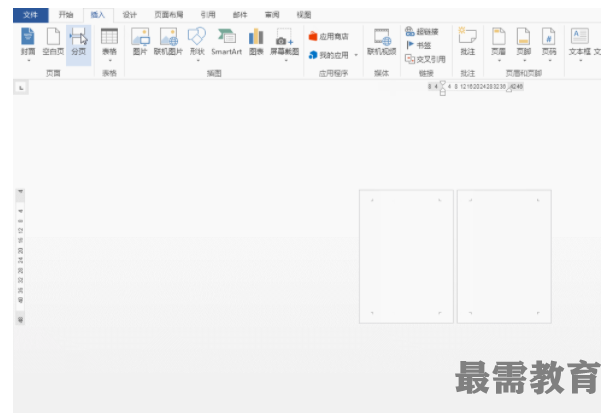Screen dimensions: 607x417
Task: Insert online video (联机视频)
Action: [x=382, y=42]
